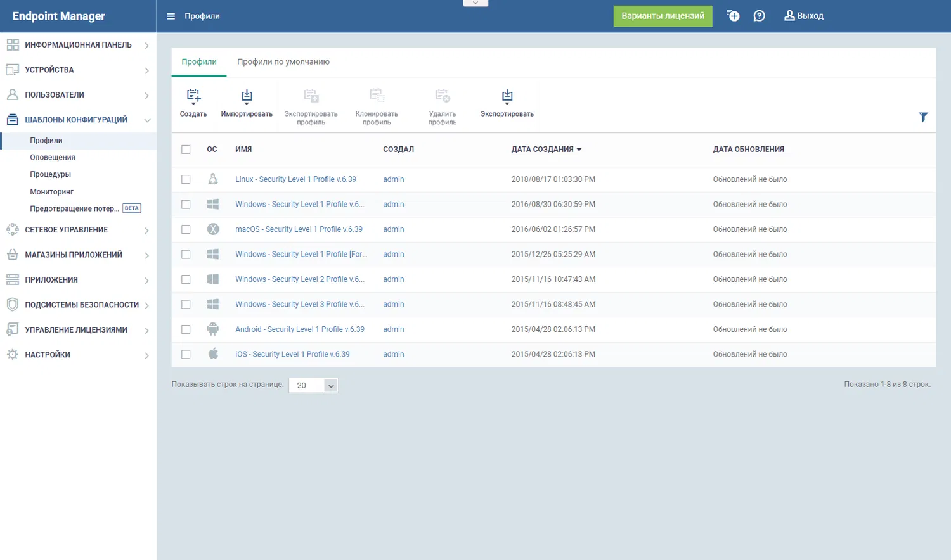Check the Windows Security Level 2 row checkbox
The height and width of the screenshot is (560, 951).
pyautogui.click(x=186, y=279)
